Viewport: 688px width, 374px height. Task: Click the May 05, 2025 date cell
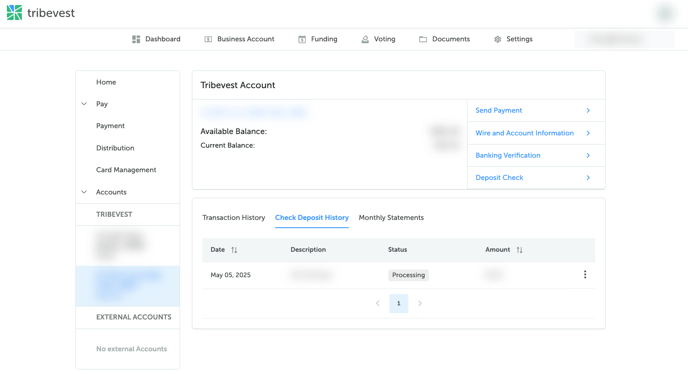(231, 275)
